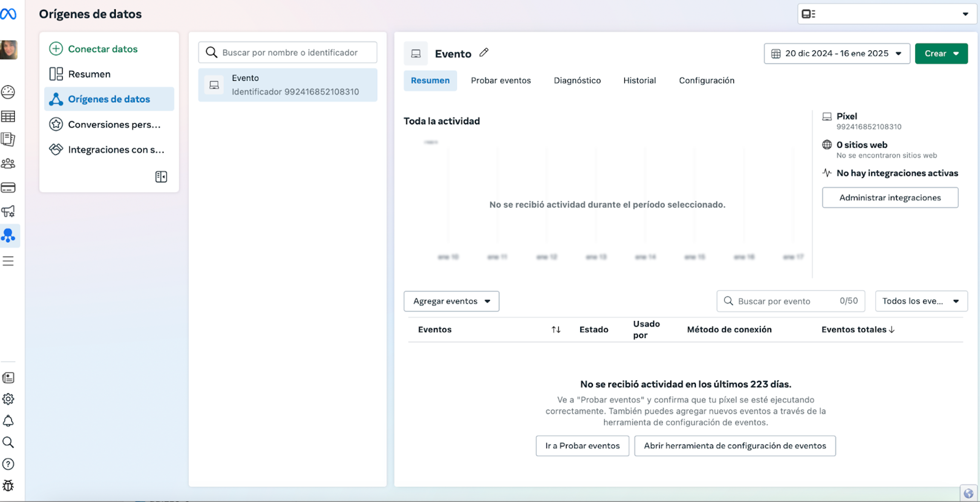The height and width of the screenshot is (502, 980).
Task: Open the help question mark icon
Action: 8,464
